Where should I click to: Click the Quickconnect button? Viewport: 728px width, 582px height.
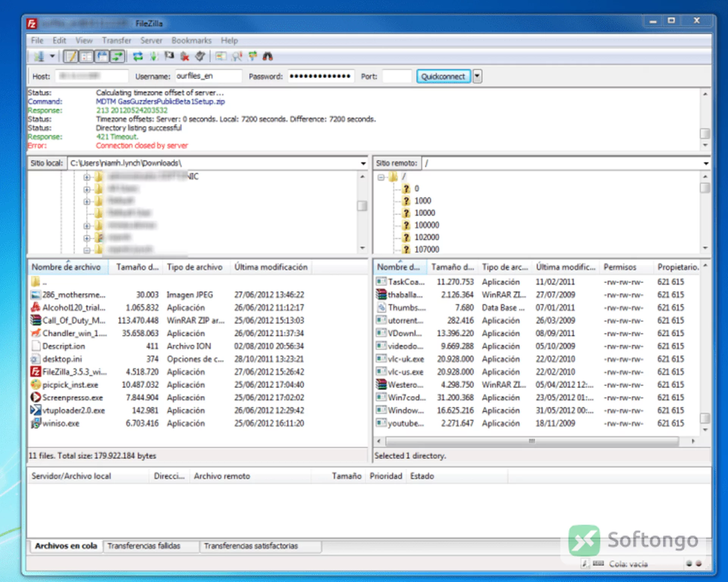point(443,76)
